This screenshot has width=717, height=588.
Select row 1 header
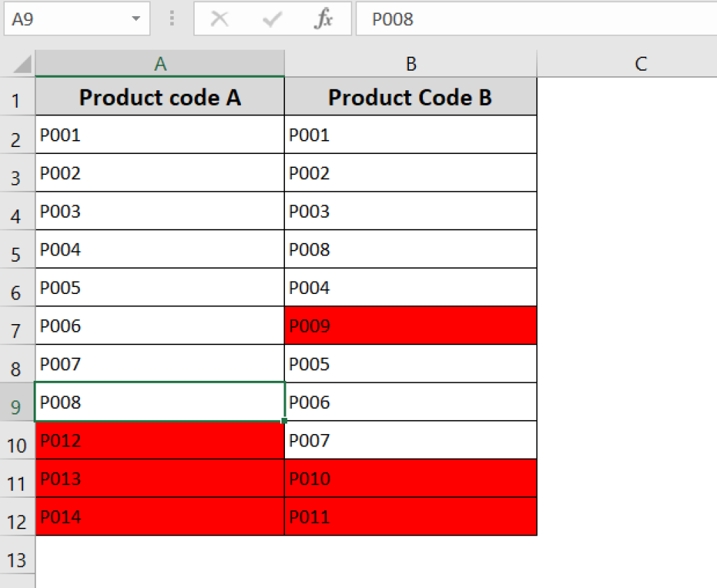click(18, 97)
